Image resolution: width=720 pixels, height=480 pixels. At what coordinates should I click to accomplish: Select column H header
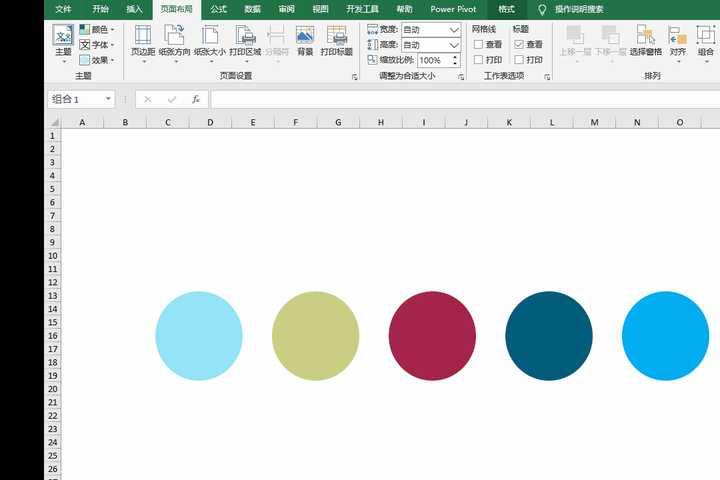tap(381, 122)
